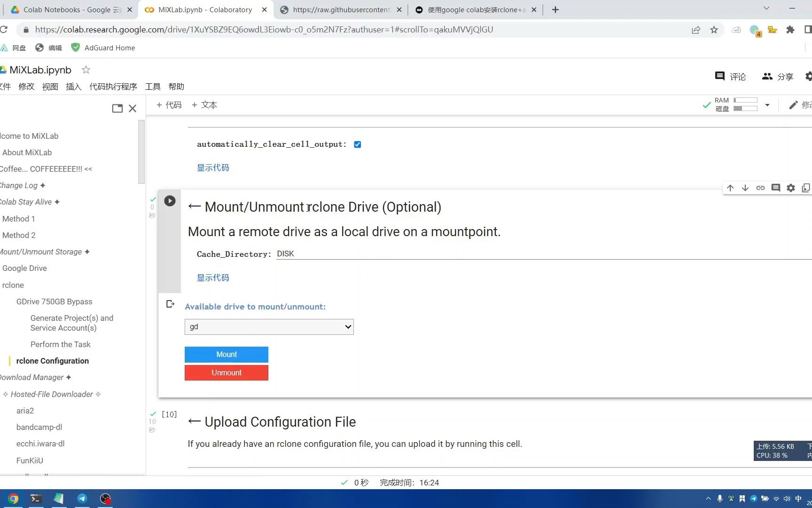Screen dimensions: 812x508
Task: Open cell settings gear icon
Action: coord(791,188)
